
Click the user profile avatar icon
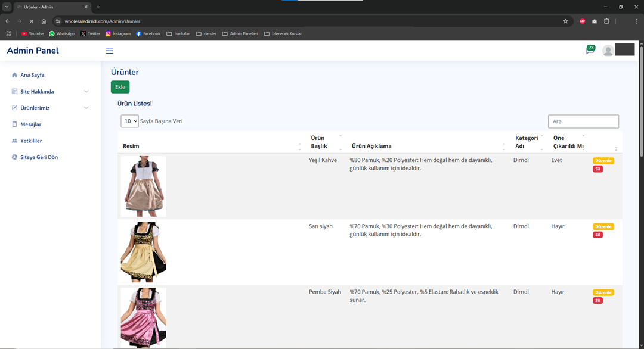tap(608, 51)
